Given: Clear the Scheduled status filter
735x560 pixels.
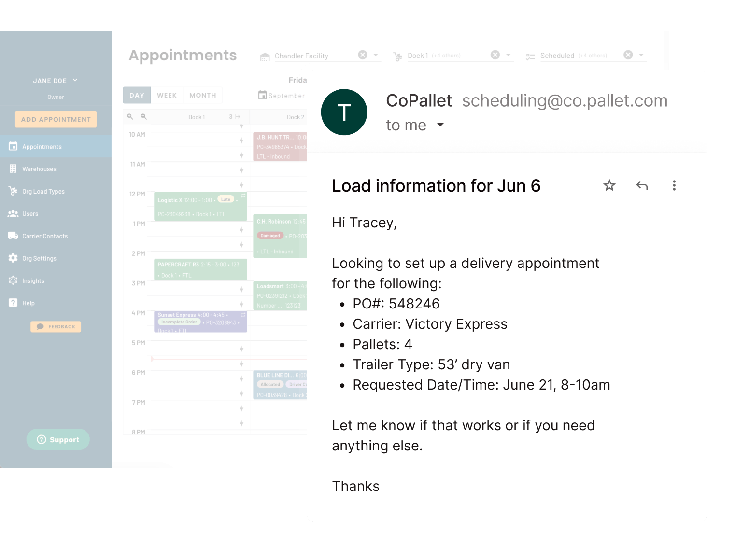Looking at the screenshot, I should (628, 55).
